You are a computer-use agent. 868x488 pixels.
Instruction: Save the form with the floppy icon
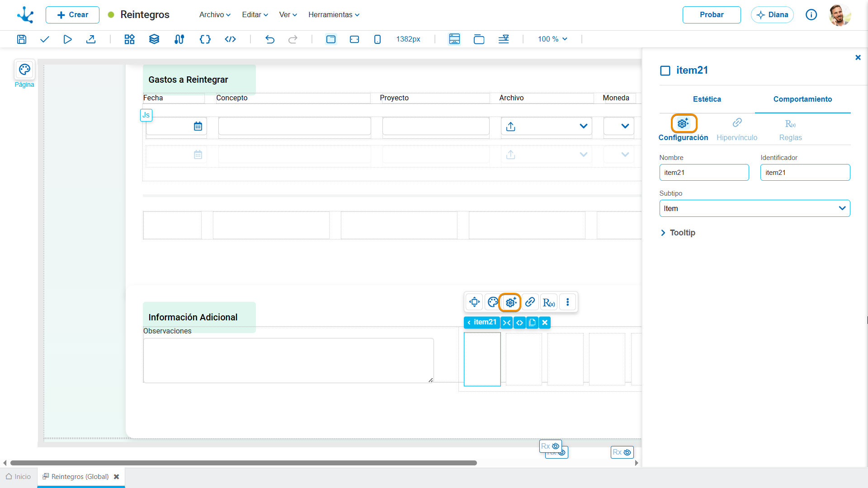pos(22,39)
